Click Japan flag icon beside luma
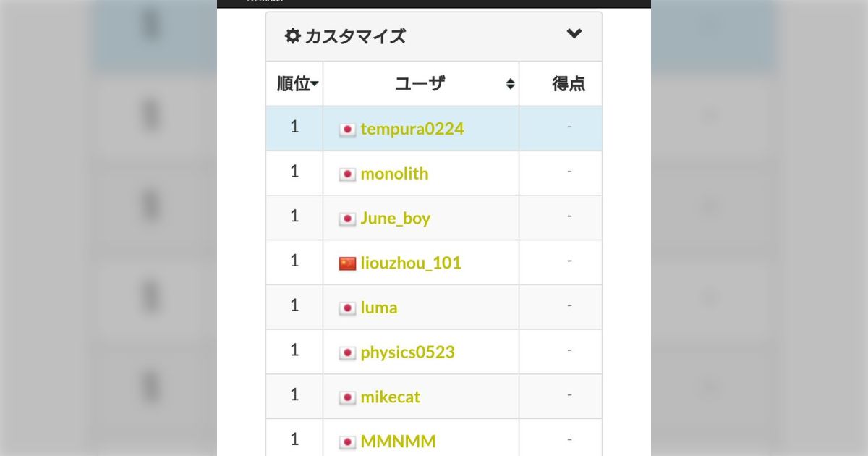 [348, 308]
